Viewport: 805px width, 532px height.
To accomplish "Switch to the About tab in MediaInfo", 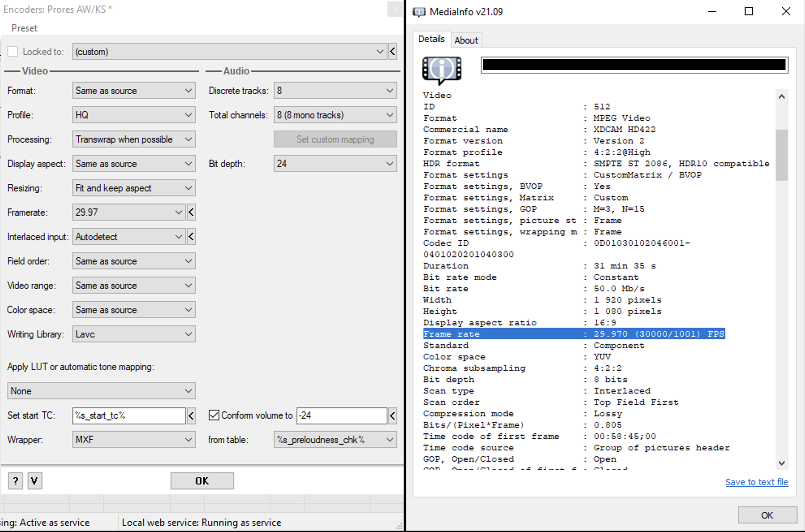I will pyautogui.click(x=466, y=40).
